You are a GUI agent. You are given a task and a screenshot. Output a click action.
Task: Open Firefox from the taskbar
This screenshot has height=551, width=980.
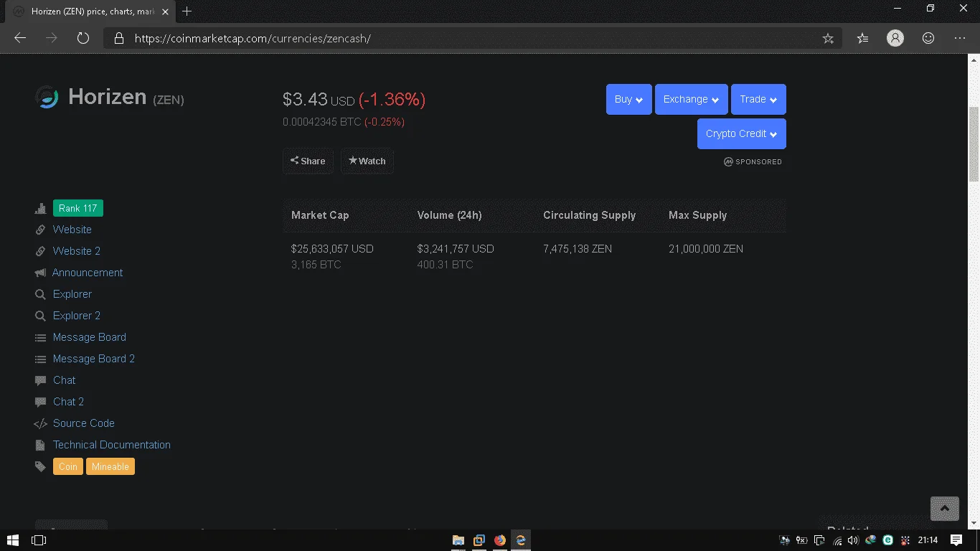[x=500, y=540]
